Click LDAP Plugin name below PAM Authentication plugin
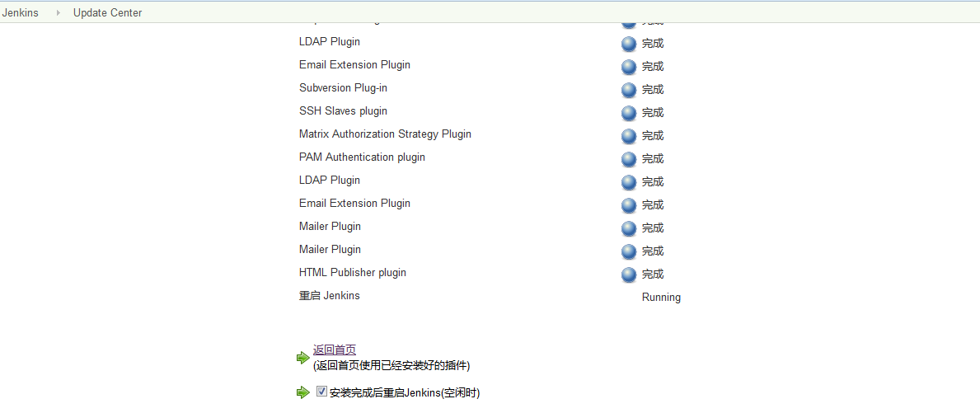The width and height of the screenshot is (980, 413). (x=330, y=181)
